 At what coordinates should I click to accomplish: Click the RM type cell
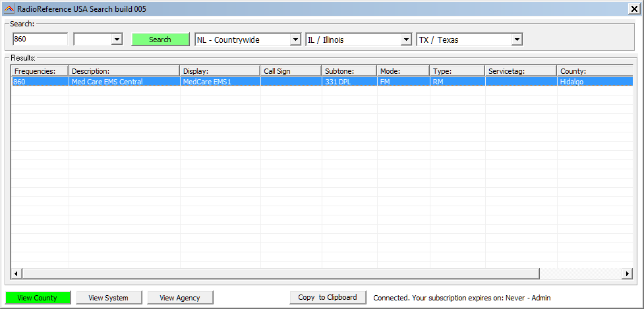tap(457, 82)
